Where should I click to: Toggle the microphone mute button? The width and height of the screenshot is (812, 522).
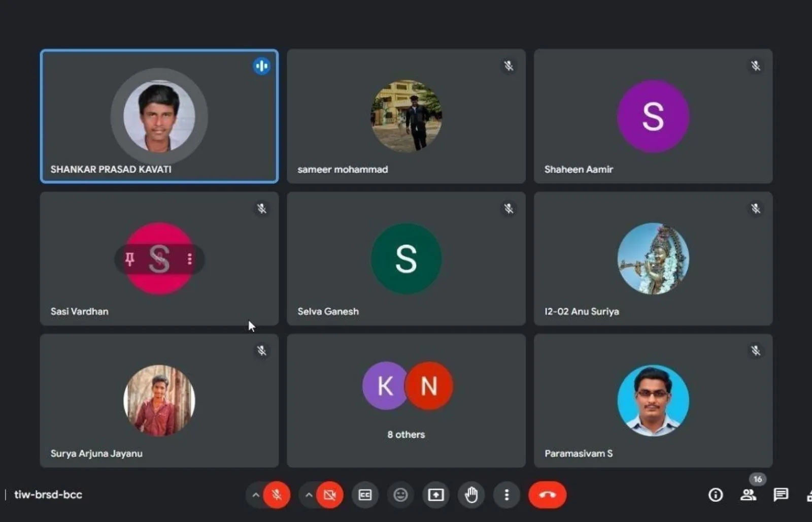coord(277,495)
